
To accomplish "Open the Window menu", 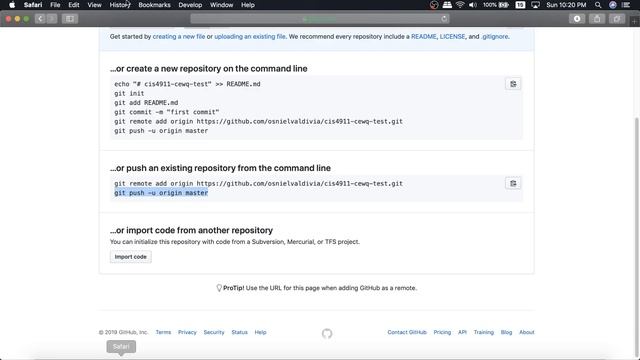I will pyautogui.click(x=221, y=5).
